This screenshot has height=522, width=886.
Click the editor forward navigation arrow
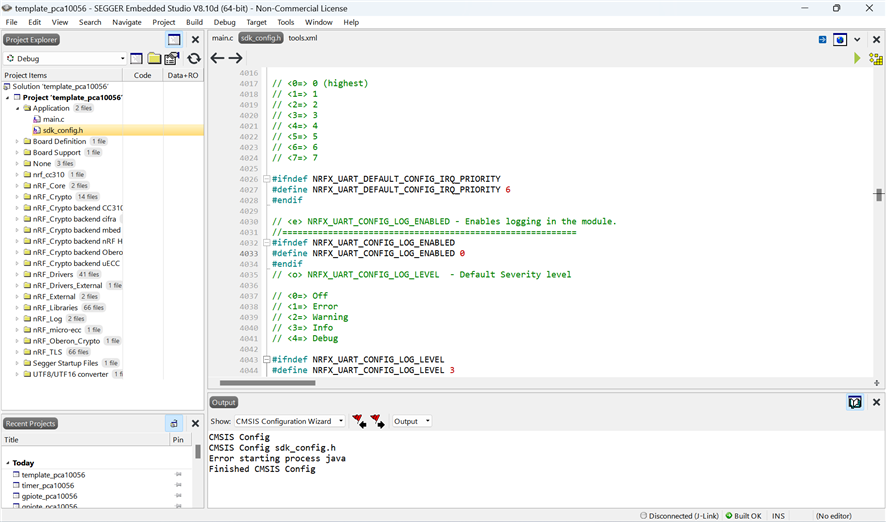(236, 58)
